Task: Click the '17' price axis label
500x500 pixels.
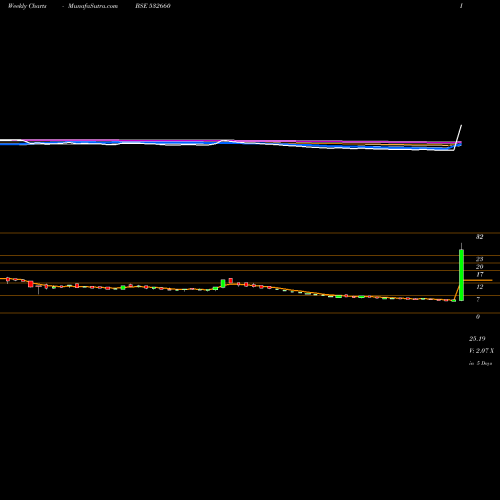Action: point(479,275)
